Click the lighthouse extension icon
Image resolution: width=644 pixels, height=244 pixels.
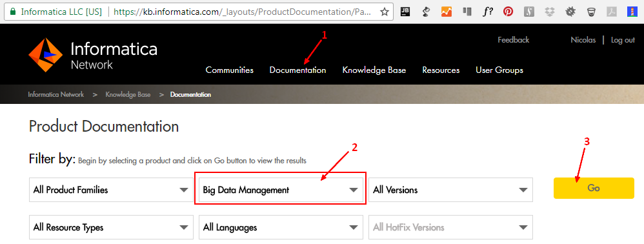pyautogui.click(x=632, y=12)
